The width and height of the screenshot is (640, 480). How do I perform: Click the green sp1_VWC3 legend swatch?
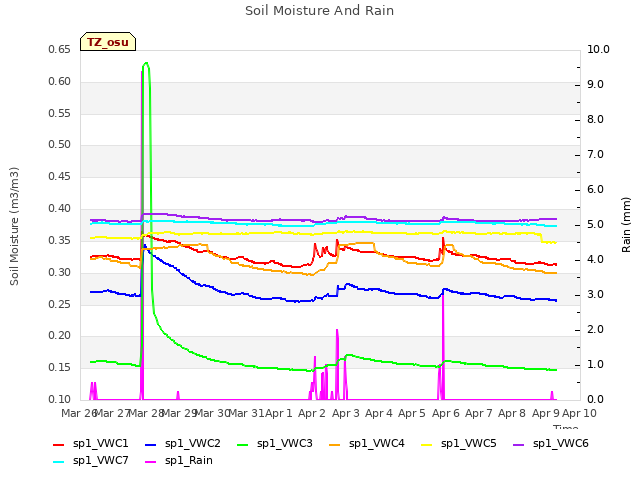pos(243,445)
